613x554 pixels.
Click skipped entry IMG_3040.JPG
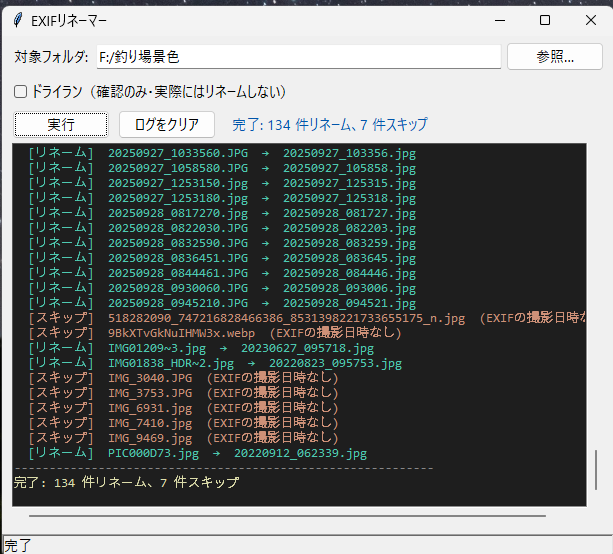(x=183, y=378)
